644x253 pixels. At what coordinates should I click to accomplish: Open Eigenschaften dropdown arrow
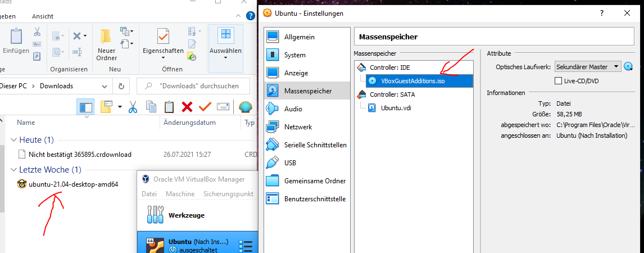click(163, 57)
